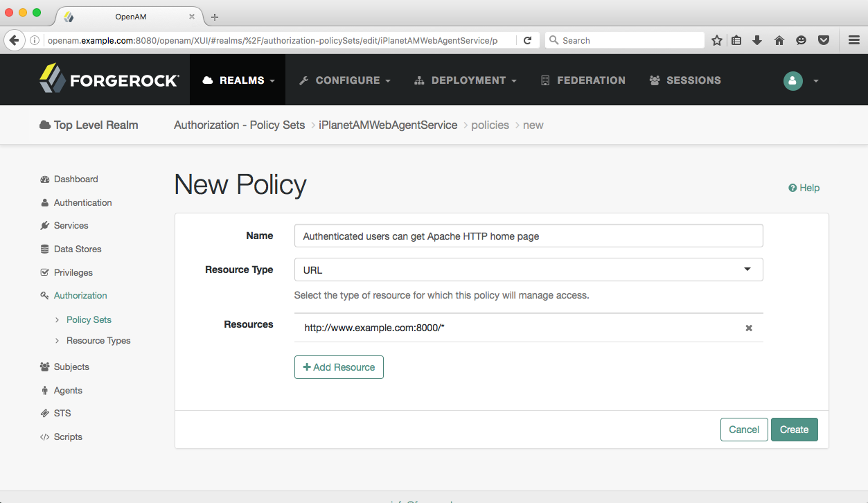Cancel the new policy
Screen dimensions: 868x503
click(744, 430)
